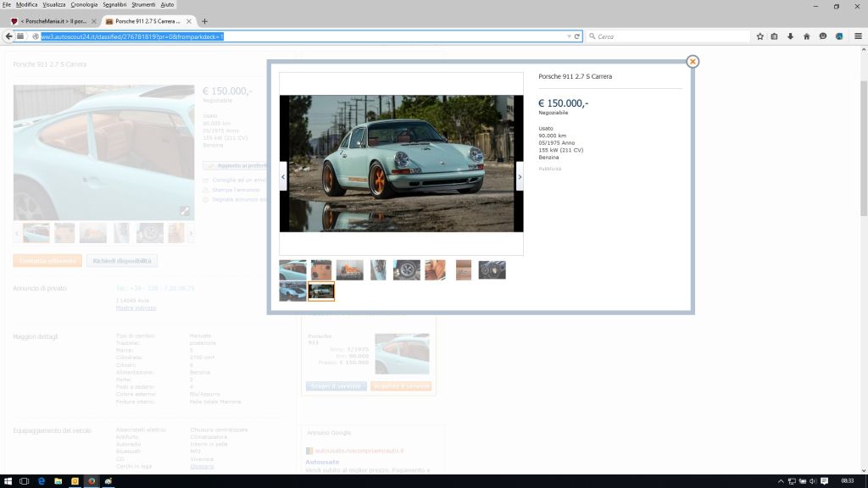
Task: Select the ninth thumbnail in second row
Action: 292,291
